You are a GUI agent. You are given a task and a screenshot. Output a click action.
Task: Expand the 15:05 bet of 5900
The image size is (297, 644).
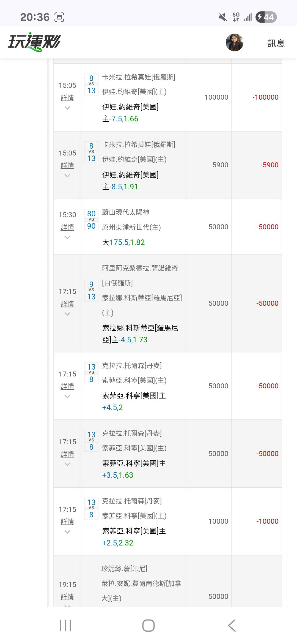tap(67, 176)
